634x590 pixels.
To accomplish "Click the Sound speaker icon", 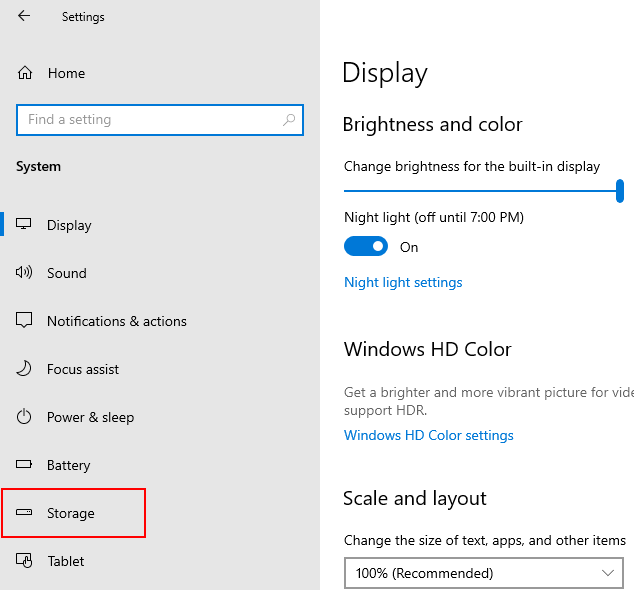I will click(x=24, y=272).
